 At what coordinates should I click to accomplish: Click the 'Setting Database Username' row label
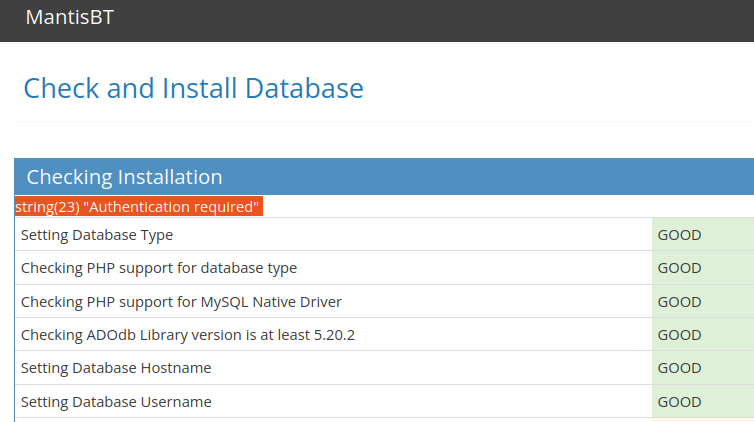(116, 401)
